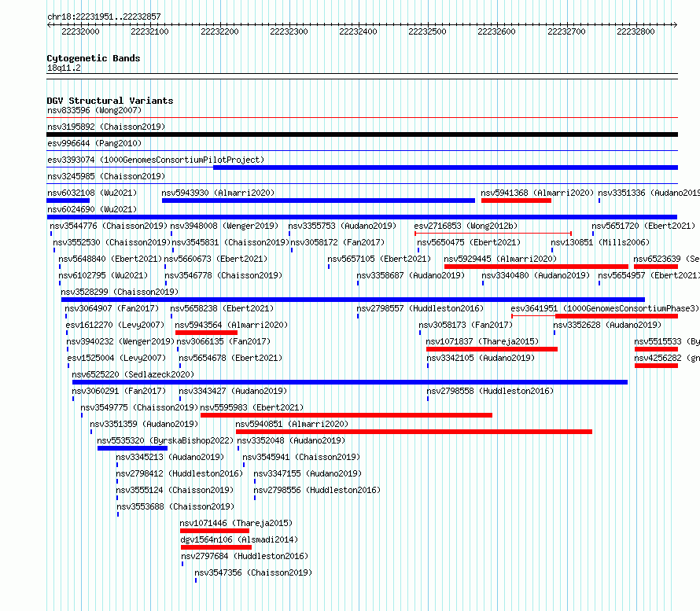This screenshot has width=700, height=611.
Task: Open nsv3545831 (Chaisson2019) label
Action: [230, 242]
